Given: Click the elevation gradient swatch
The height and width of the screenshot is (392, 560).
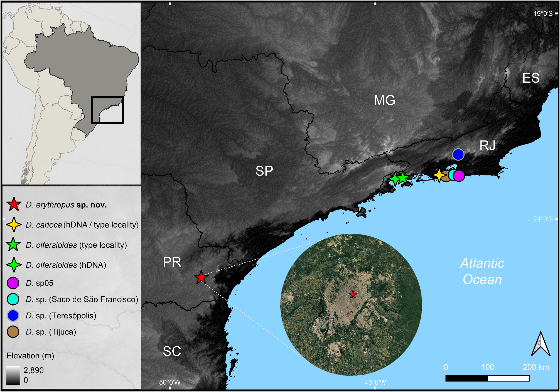Looking at the screenshot, I should pos(13,375).
